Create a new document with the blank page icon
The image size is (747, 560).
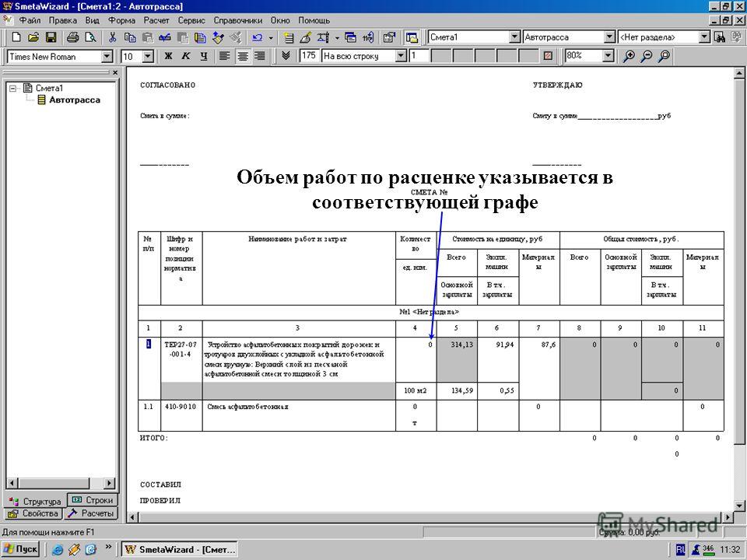(16, 37)
